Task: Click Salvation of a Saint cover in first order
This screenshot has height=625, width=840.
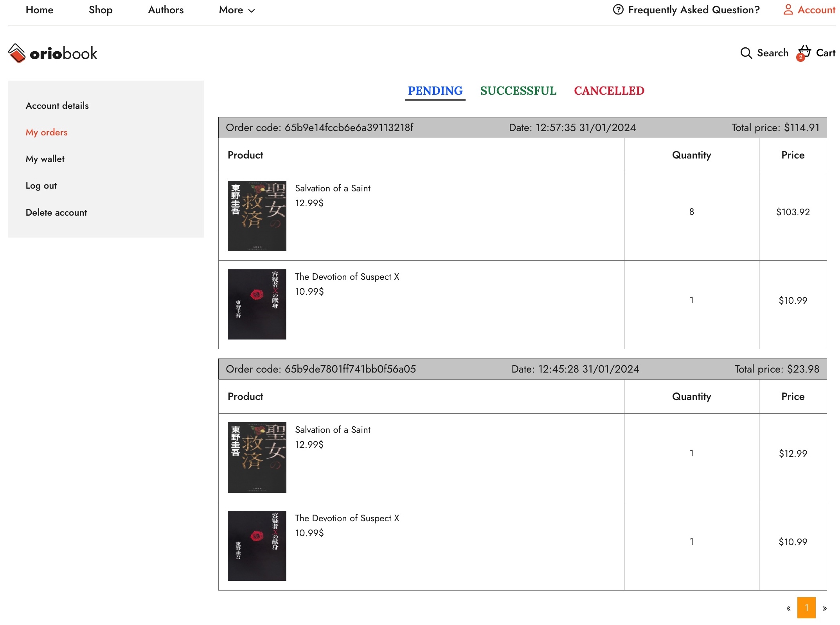Action: click(x=257, y=216)
